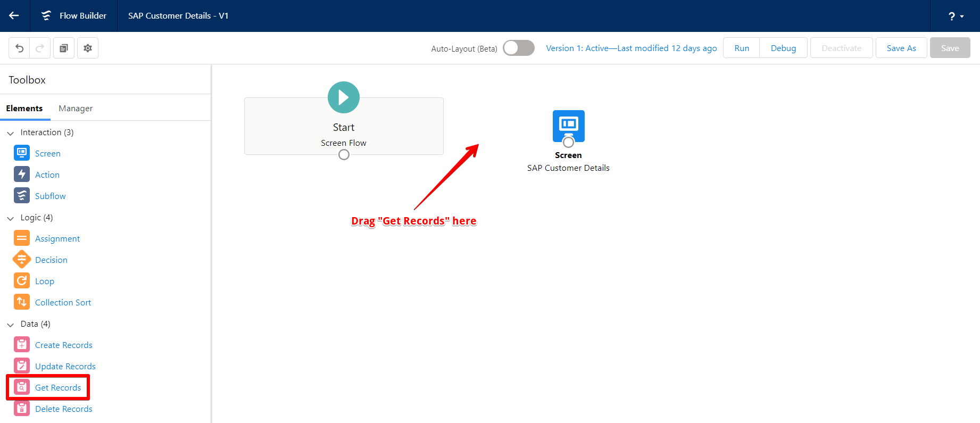Click the Screen element icon in Toolbox
Screen dimensions: 980x423
click(22, 153)
